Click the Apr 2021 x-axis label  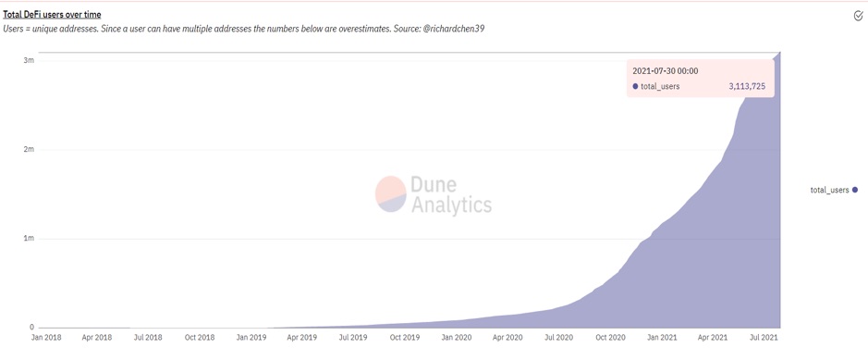click(712, 337)
